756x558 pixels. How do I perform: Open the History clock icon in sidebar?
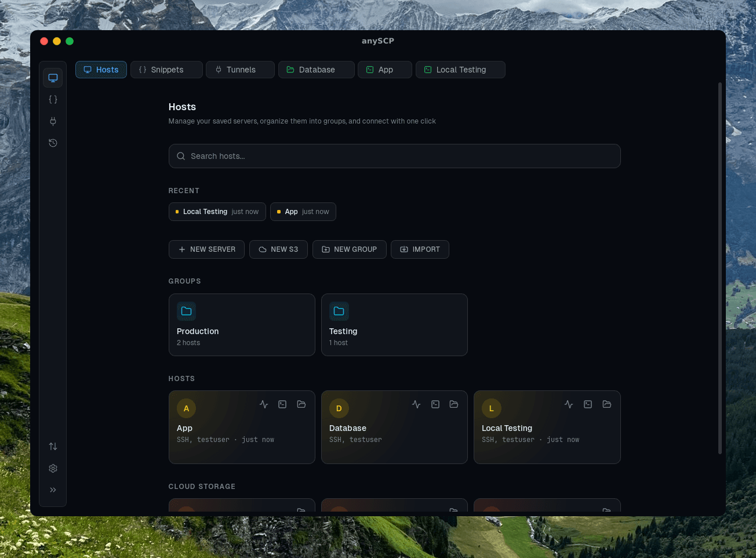point(53,143)
